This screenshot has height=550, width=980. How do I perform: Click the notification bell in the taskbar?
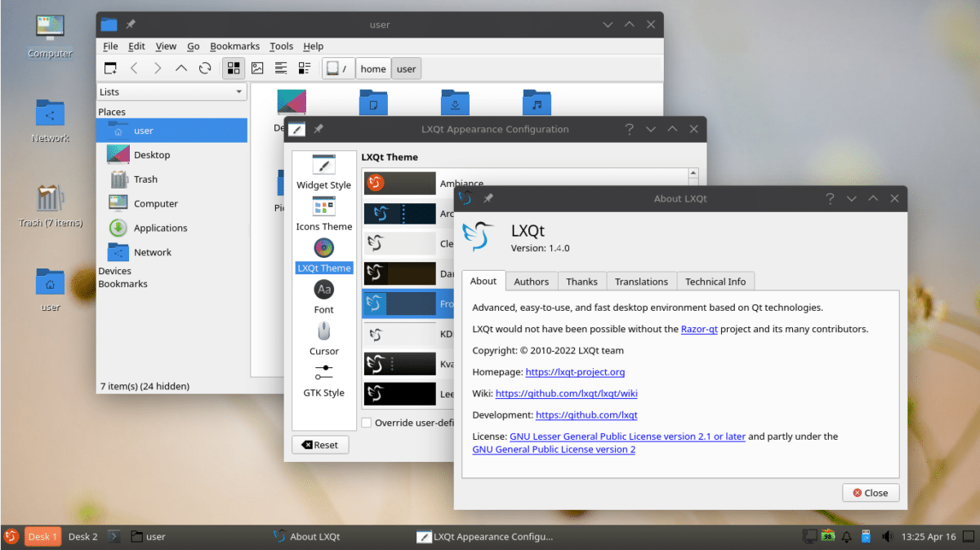click(847, 536)
